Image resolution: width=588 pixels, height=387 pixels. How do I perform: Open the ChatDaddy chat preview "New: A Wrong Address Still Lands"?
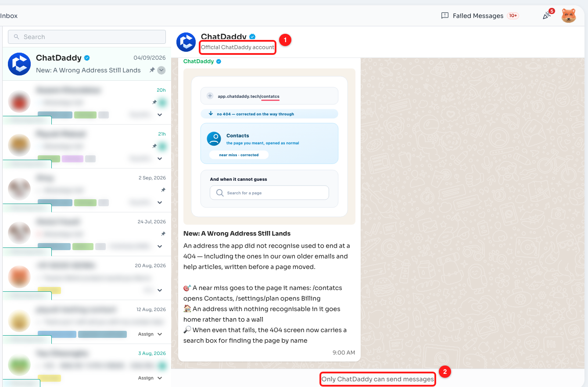pos(88,70)
